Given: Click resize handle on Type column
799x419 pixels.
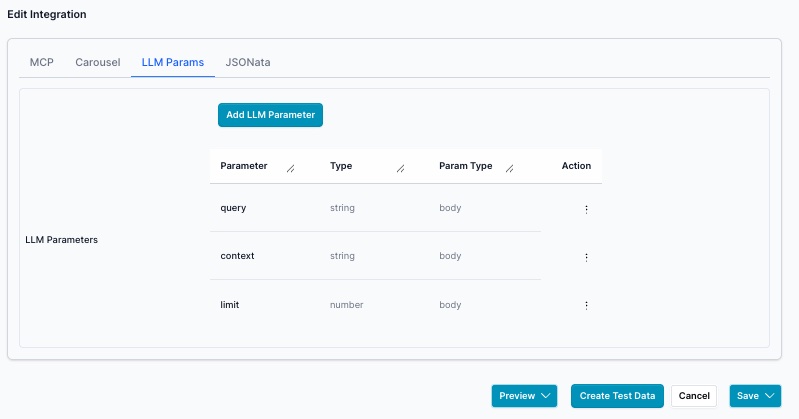Looking at the screenshot, I should pyautogui.click(x=400, y=169).
